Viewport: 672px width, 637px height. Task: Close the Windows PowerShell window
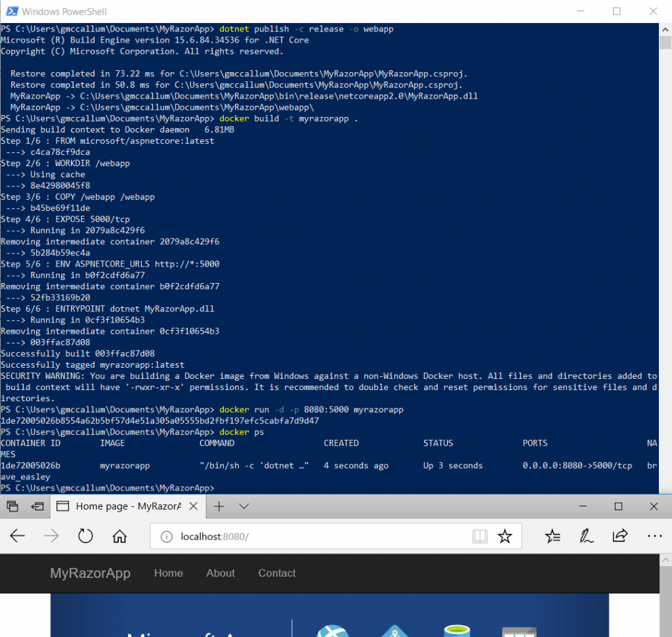[x=653, y=11]
